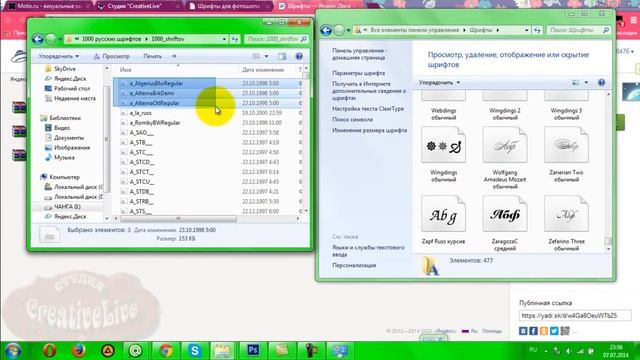Click RU language indicator in system tray
This screenshot has height=360, width=640.
pos(533,350)
